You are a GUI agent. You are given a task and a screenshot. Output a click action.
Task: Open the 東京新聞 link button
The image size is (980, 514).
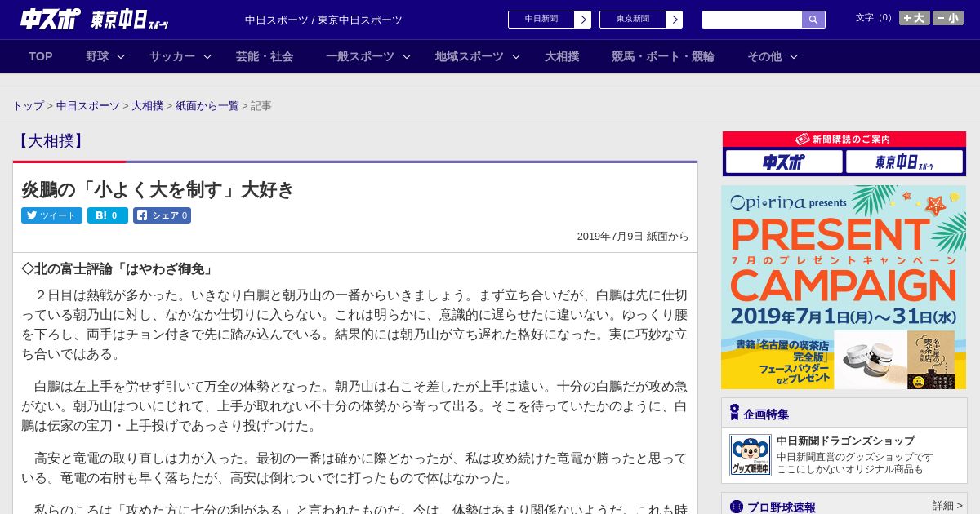pos(633,20)
